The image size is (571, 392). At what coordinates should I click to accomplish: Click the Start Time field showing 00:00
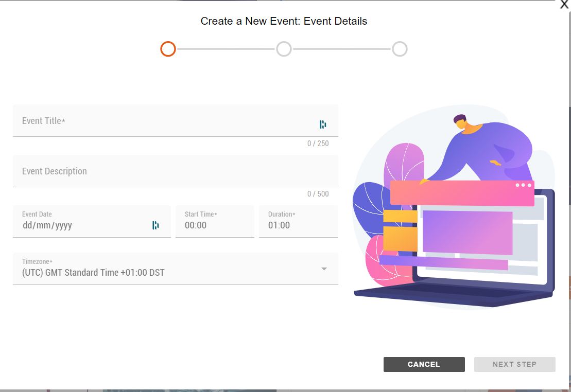coord(215,225)
